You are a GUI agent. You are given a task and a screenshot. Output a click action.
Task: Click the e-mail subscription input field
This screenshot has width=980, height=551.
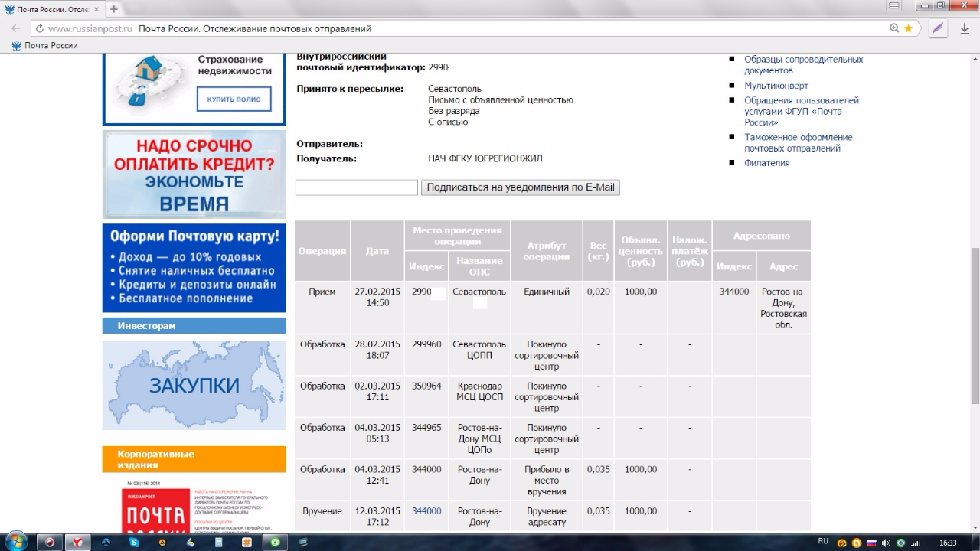pyautogui.click(x=356, y=187)
